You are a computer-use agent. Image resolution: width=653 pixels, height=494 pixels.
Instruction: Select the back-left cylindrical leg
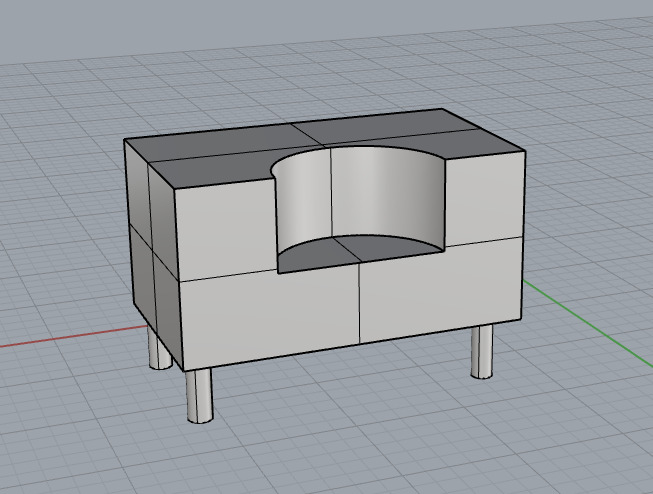(x=157, y=349)
